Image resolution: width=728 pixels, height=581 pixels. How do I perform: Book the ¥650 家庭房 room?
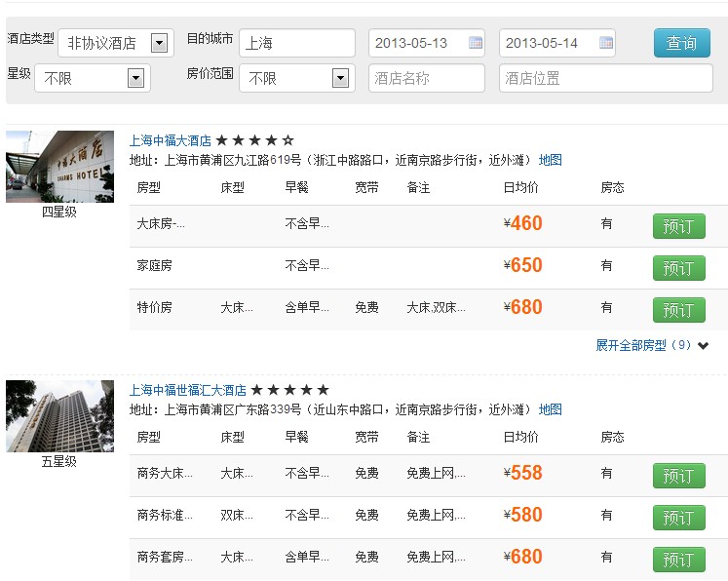(678, 268)
